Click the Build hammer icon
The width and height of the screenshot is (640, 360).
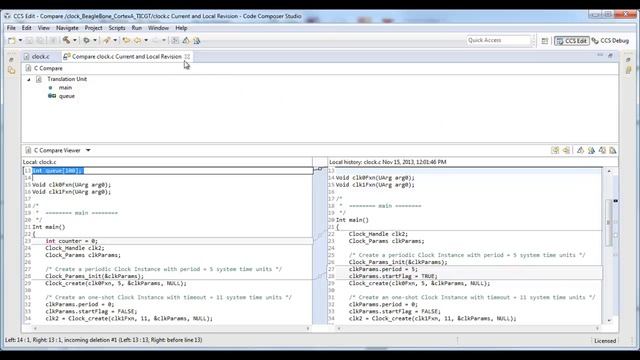pos(66,40)
